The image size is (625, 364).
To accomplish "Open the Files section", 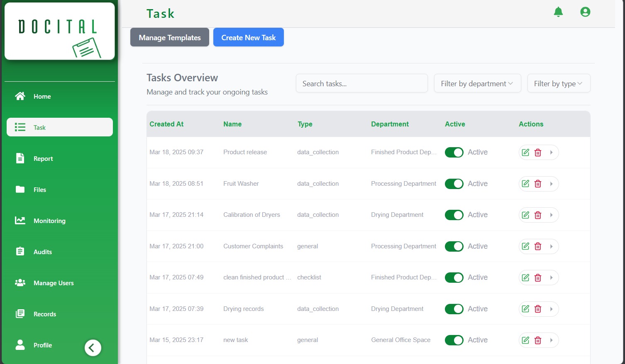I will point(60,189).
